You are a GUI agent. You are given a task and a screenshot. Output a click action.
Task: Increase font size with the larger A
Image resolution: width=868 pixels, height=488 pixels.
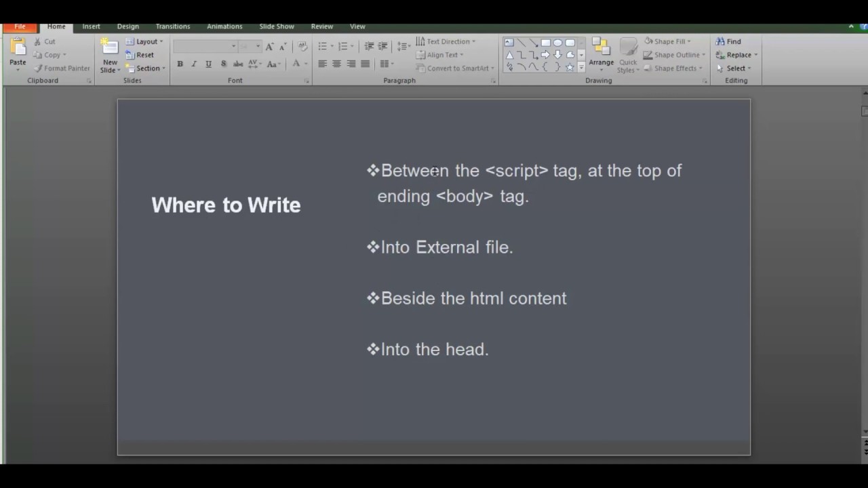[x=269, y=46]
